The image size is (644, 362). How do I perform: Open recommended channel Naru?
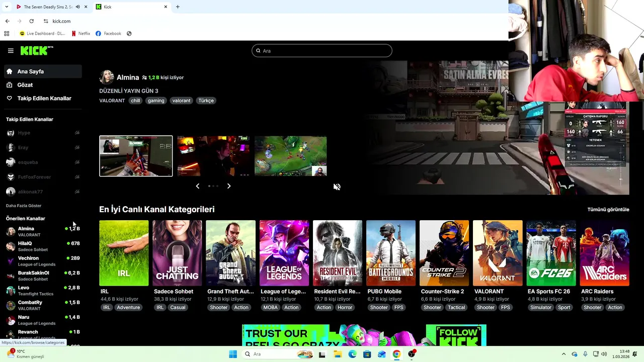(43, 320)
